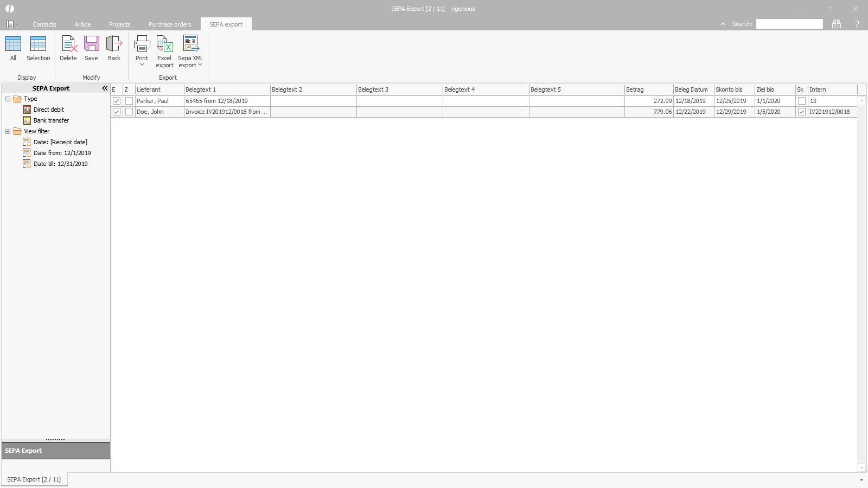Viewport: 868px width, 488px height.
Task: Uncheck the E checkbox for Parker, Paul
Action: tap(117, 101)
